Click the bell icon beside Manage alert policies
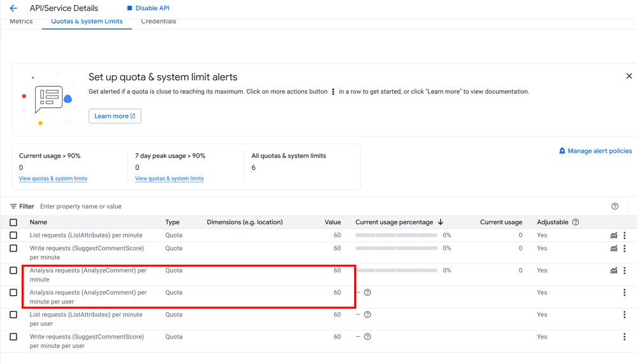Viewport: 637px width, 364px height. 562,151
